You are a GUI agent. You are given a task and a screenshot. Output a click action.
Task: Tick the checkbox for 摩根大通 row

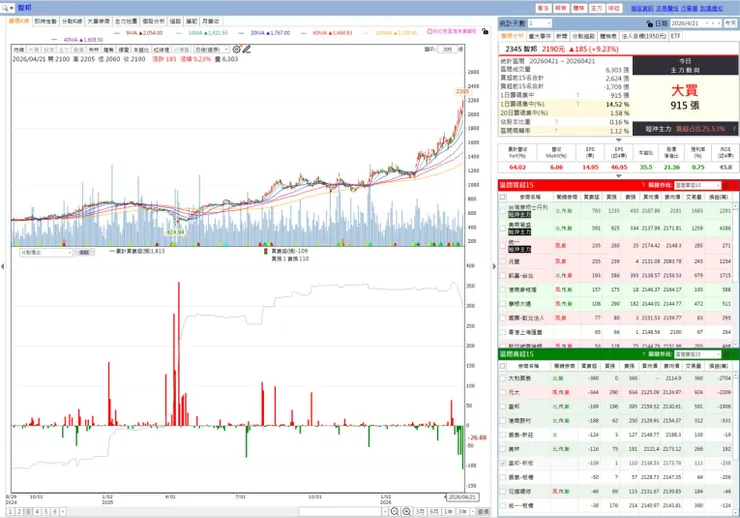tap(503, 304)
